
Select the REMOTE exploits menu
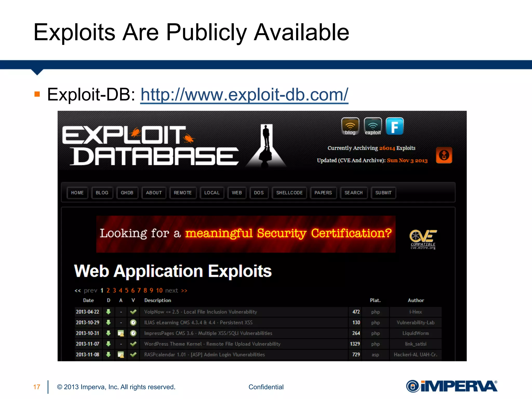click(183, 193)
